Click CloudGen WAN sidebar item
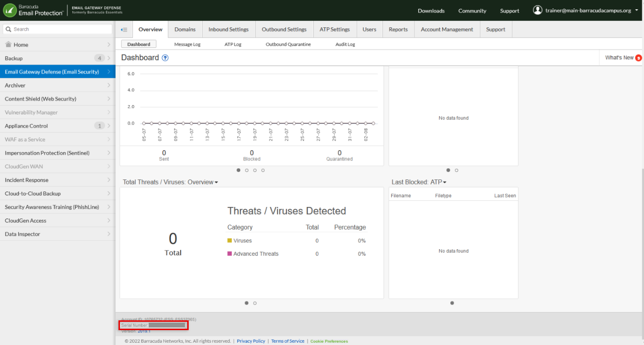This screenshot has height=345, width=644. [58, 166]
